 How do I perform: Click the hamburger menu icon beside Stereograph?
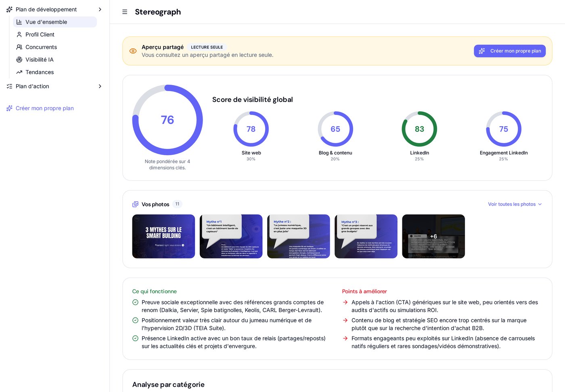(x=125, y=12)
